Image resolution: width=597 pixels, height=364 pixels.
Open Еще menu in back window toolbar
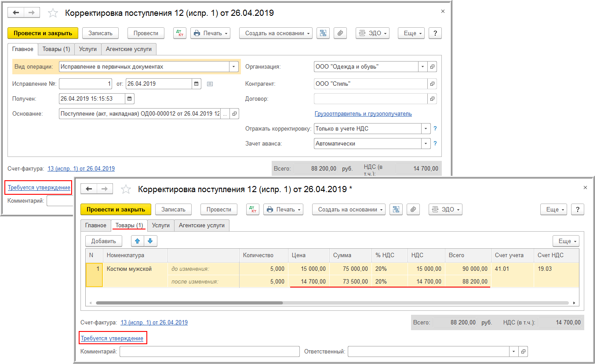pos(411,33)
